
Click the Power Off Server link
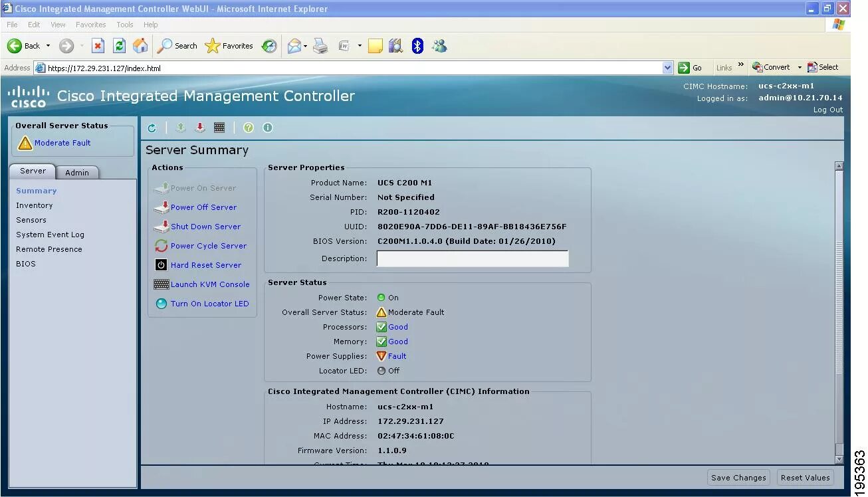pyautogui.click(x=203, y=207)
